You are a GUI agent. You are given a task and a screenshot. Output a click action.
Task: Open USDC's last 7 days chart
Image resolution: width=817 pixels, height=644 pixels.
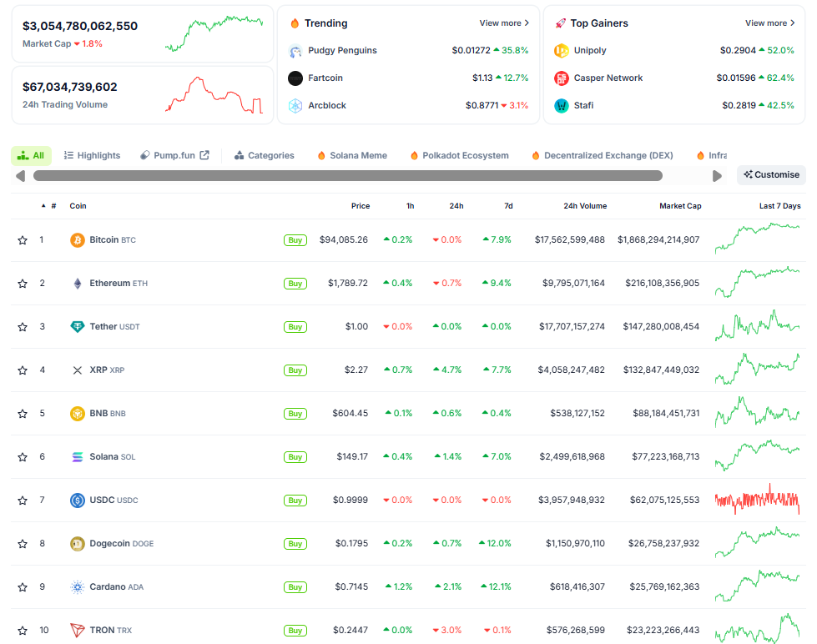pyautogui.click(x=757, y=501)
